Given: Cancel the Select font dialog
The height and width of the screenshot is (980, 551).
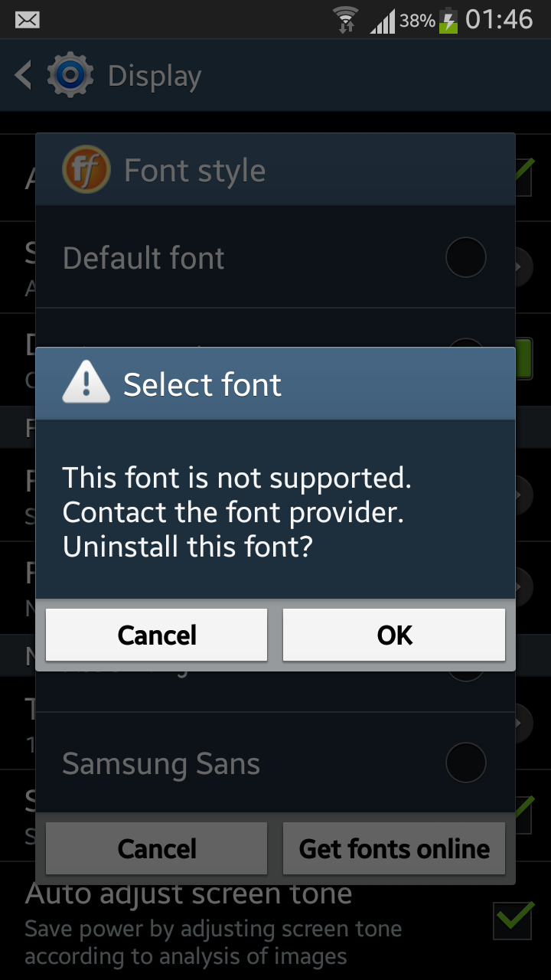Looking at the screenshot, I should (x=157, y=635).
